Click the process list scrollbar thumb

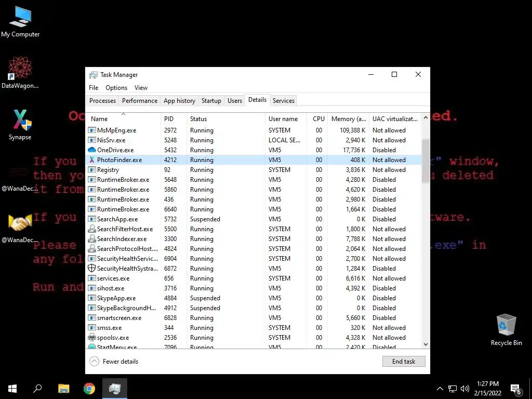425,161
